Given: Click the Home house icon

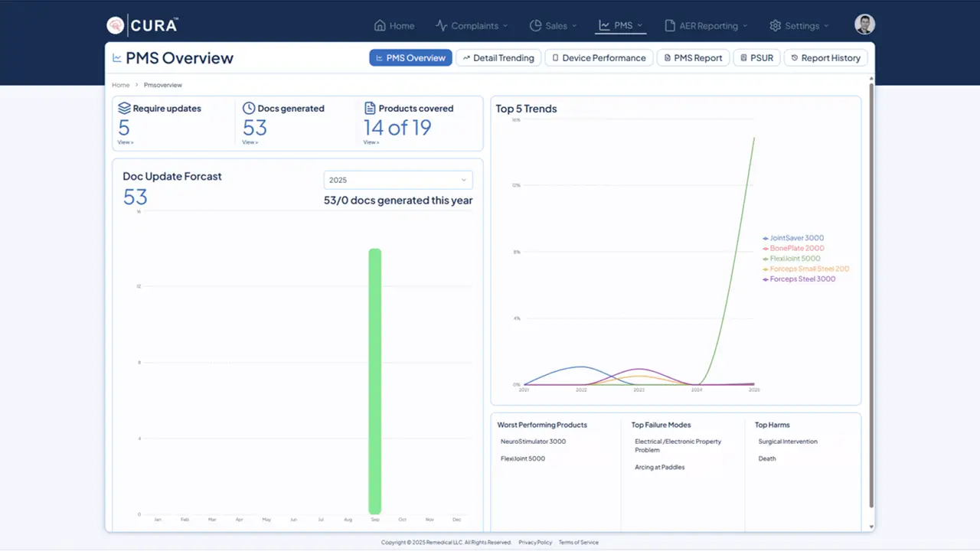Looking at the screenshot, I should click(x=380, y=25).
